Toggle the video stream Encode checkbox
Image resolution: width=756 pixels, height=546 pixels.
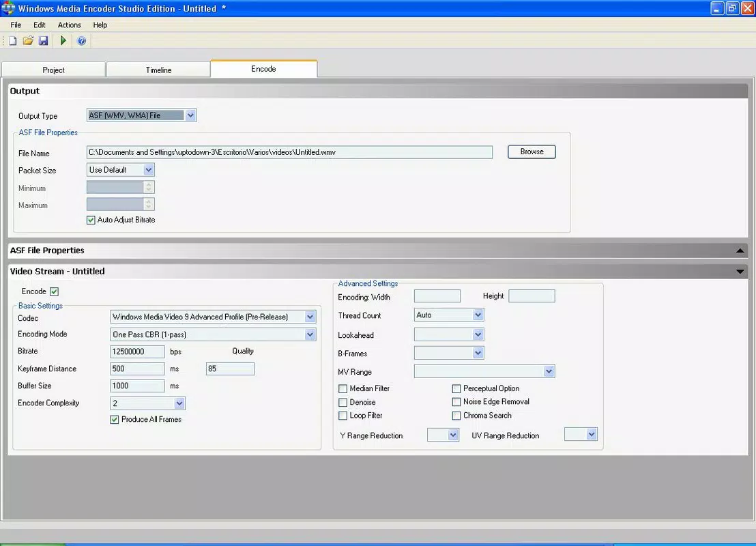coord(54,291)
